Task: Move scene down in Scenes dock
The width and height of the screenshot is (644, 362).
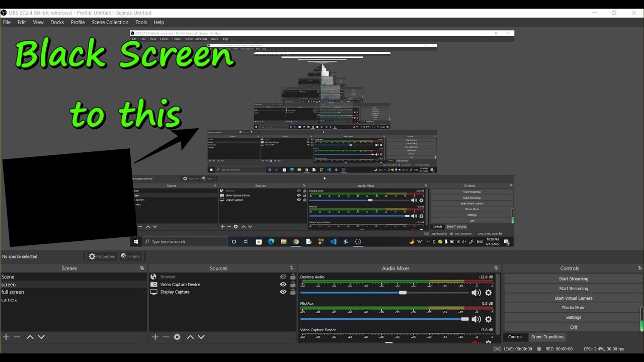Action: tap(41, 337)
